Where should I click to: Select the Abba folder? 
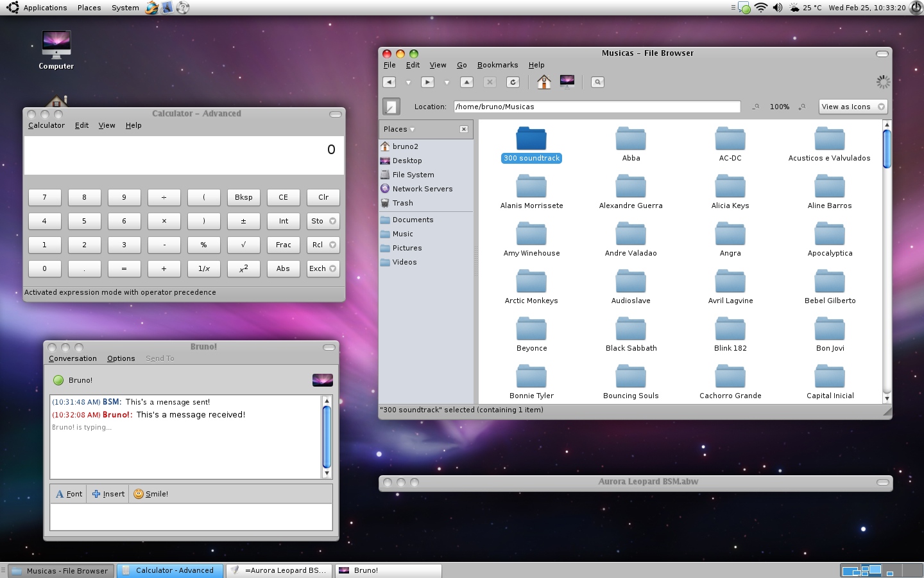[x=631, y=144]
